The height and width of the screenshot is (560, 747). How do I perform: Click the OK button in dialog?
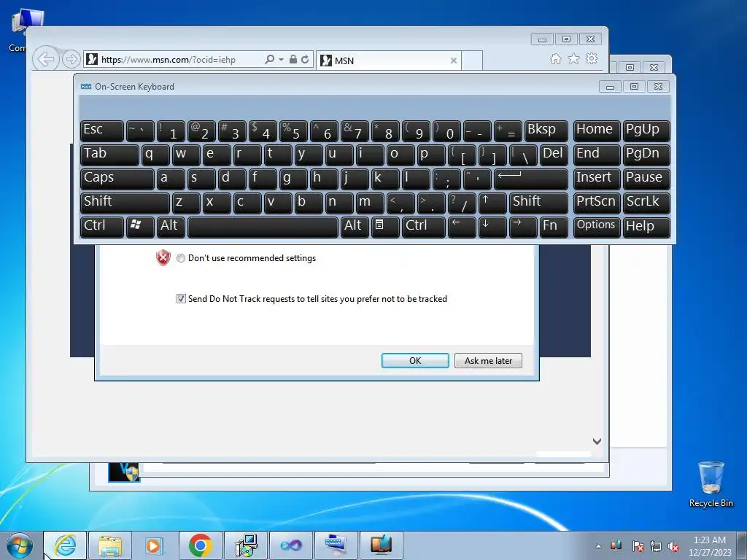pyautogui.click(x=415, y=360)
